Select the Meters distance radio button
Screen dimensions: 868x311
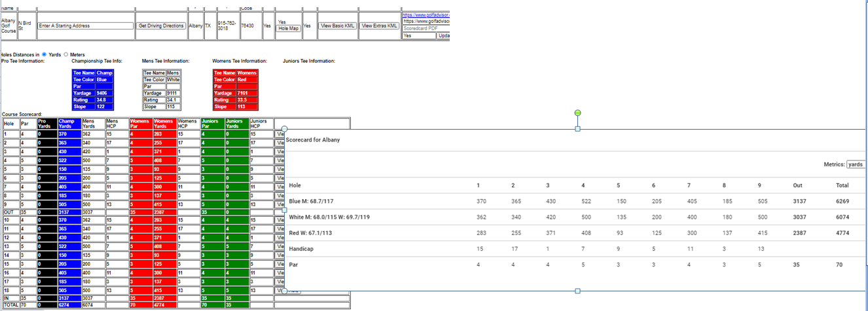click(x=66, y=54)
